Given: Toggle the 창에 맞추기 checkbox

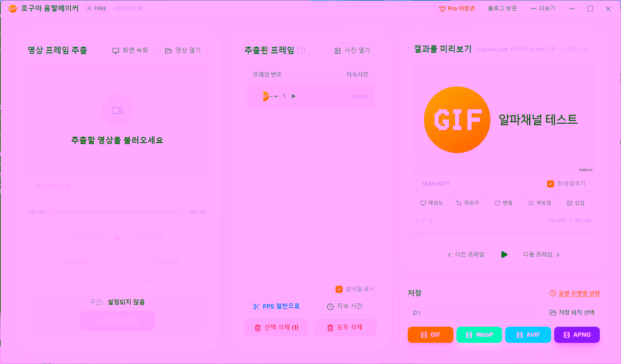Looking at the screenshot, I should click(550, 184).
